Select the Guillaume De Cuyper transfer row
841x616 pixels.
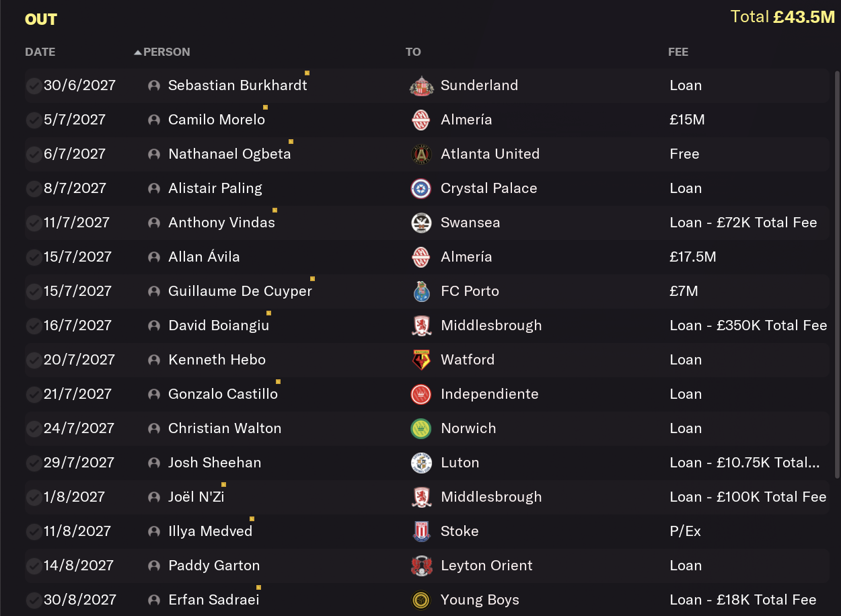pyautogui.click(x=427, y=291)
